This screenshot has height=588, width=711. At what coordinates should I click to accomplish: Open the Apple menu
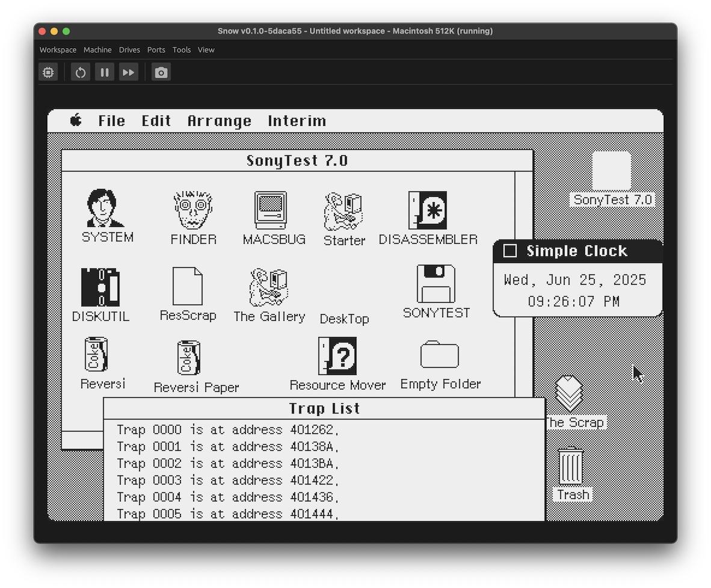coord(76,120)
